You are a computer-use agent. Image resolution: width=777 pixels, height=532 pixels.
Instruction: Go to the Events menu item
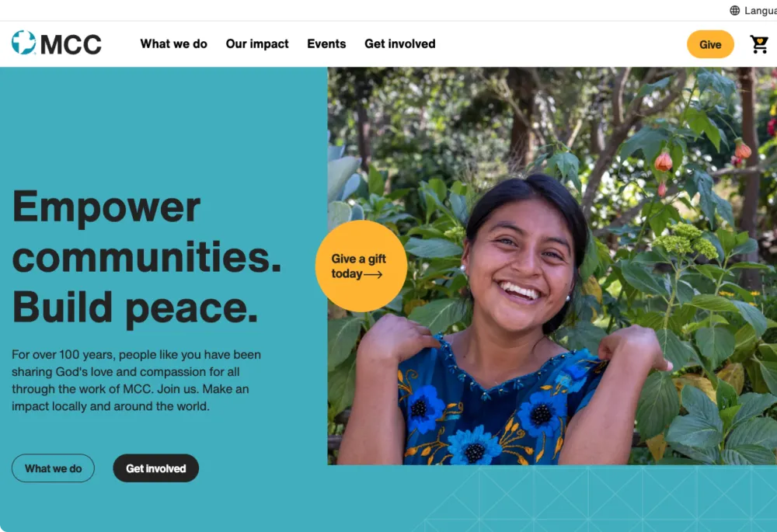(x=326, y=44)
